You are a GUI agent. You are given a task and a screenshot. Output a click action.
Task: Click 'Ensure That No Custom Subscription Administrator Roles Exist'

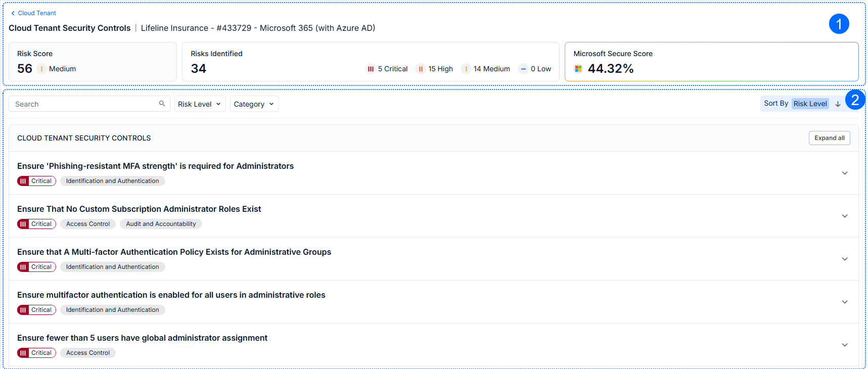139,209
